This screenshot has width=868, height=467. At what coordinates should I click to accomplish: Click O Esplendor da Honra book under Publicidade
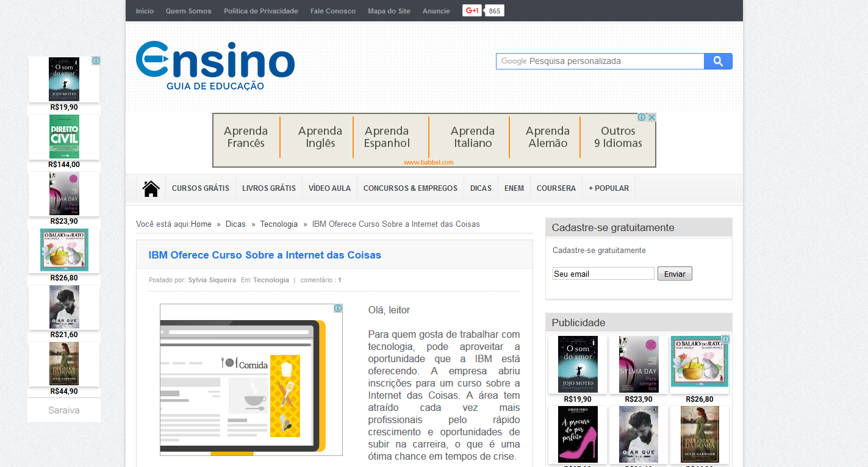point(700,435)
